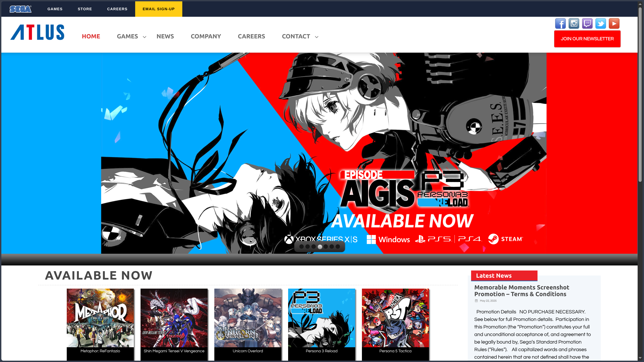
Task: Open the ATLUS Instagram icon
Action: (574, 23)
